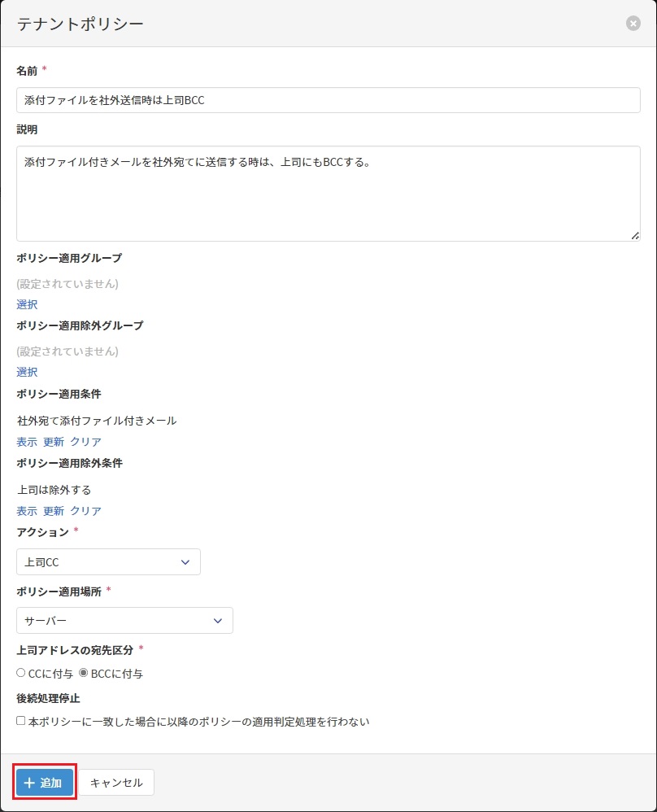Screen dimensions: 657x812
Task: Click 表示 under ポリシー適用条件
Action: [x=27, y=442]
